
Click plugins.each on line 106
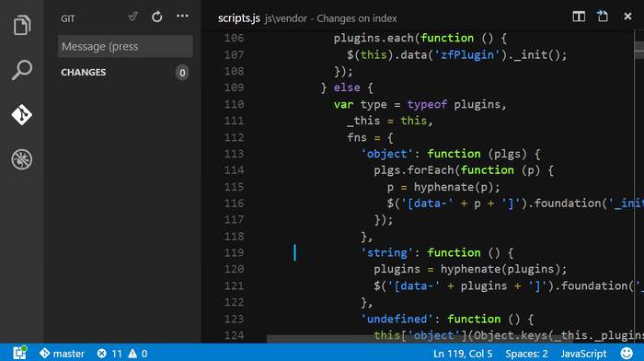point(373,39)
